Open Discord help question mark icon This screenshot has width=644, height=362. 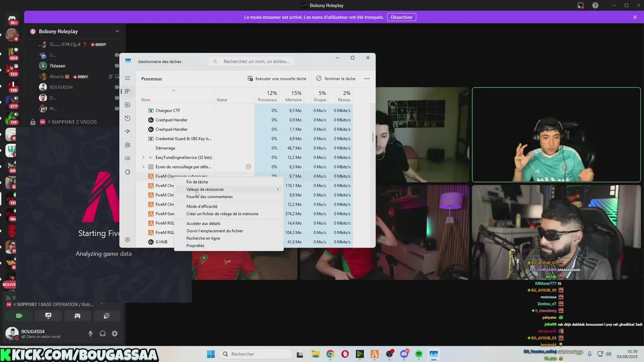pyautogui.click(x=596, y=6)
